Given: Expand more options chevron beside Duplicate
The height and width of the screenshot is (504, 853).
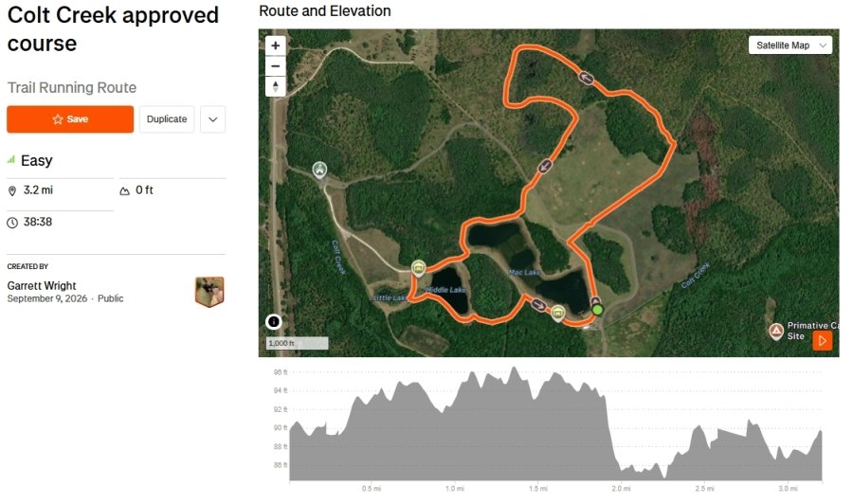Looking at the screenshot, I should point(212,119).
